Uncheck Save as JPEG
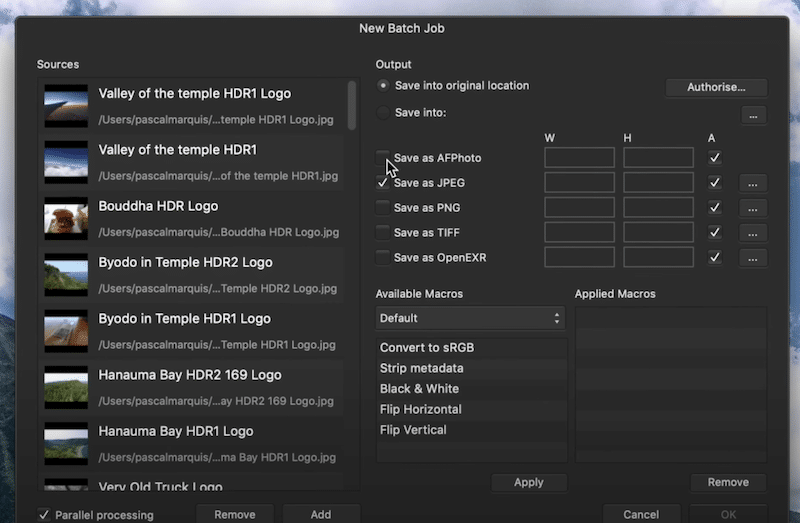This screenshot has height=523, width=800. tap(382, 183)
